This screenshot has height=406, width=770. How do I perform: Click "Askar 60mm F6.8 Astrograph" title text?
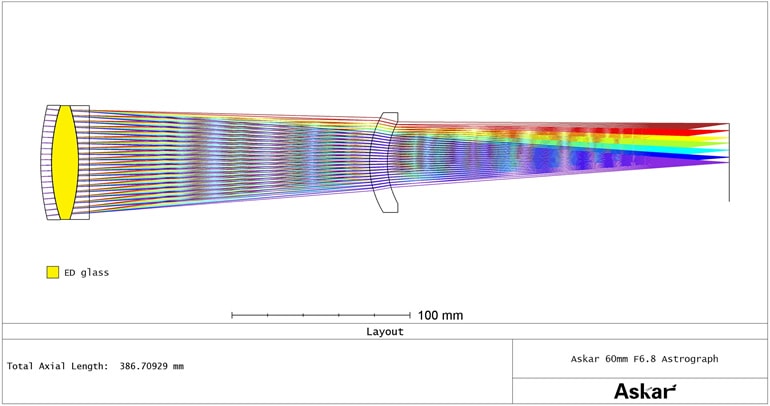click(644, 358)
